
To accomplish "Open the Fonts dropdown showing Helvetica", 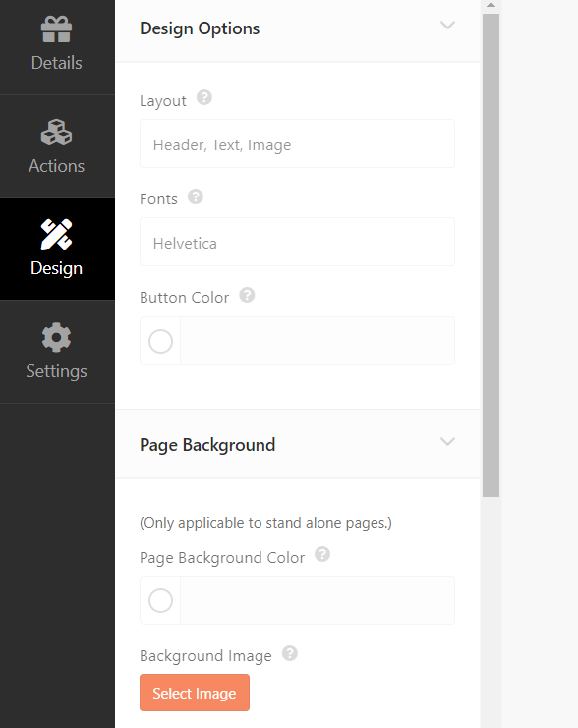I will point(298,242).
